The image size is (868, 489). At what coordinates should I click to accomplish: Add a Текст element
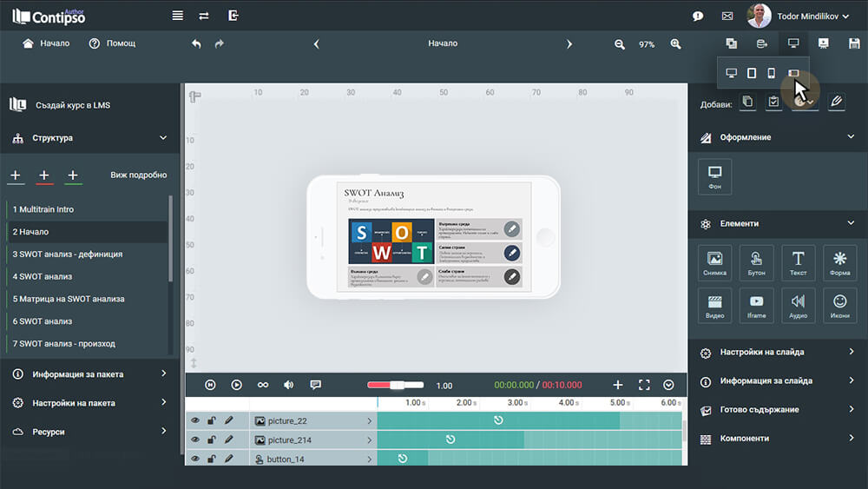tap(798, 262)
